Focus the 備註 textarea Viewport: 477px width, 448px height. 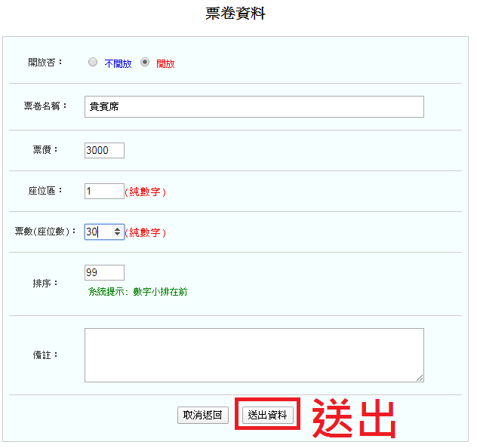coord(254,355)
